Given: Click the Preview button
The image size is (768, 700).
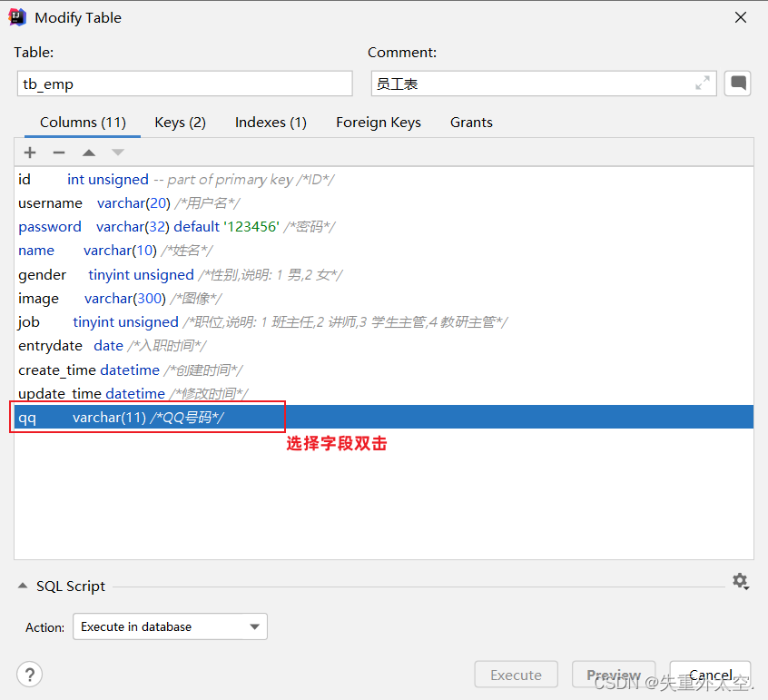Looking at the screenshot, I should tap(614, 675).
